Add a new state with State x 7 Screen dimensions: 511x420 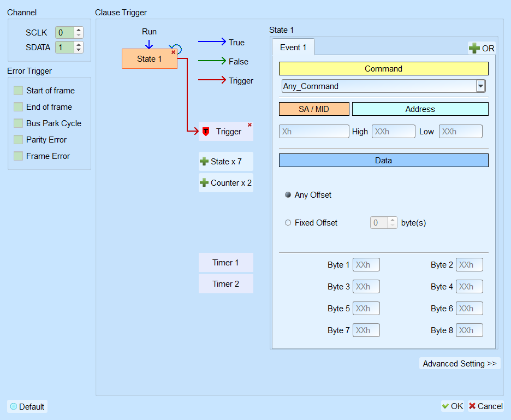[x=226, y=162]
